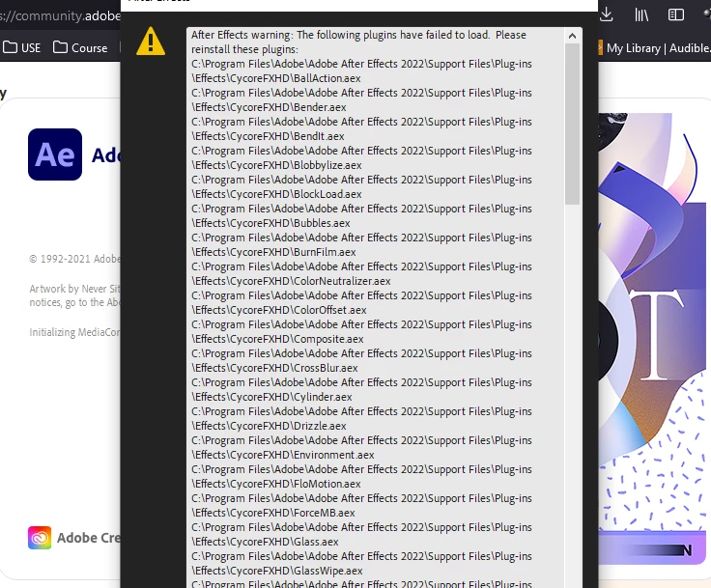Click the scroll-up arrow in the warning dialog
Image resolution: width=711 pixels, height=588 pixels.
[x=572, y=36]
